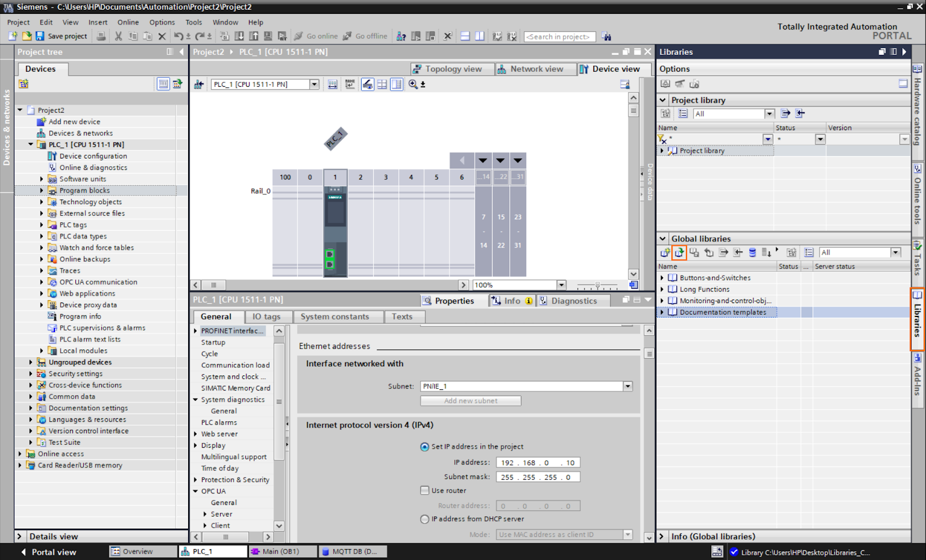Click the cut scissors icon

(118, 36)
